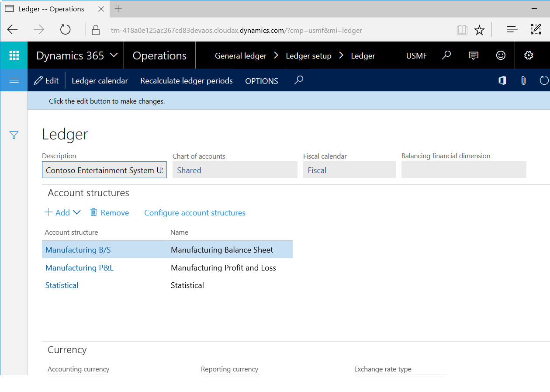Open the settings gear icon
The height and width of the screenshot is (392, 550).
coord(529,55)
